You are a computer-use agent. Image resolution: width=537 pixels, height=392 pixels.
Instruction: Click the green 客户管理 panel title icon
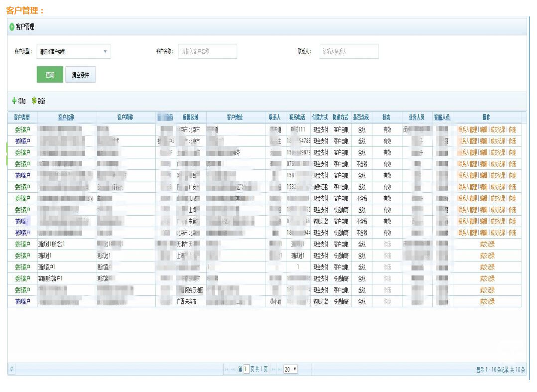[x=12, y=27]
